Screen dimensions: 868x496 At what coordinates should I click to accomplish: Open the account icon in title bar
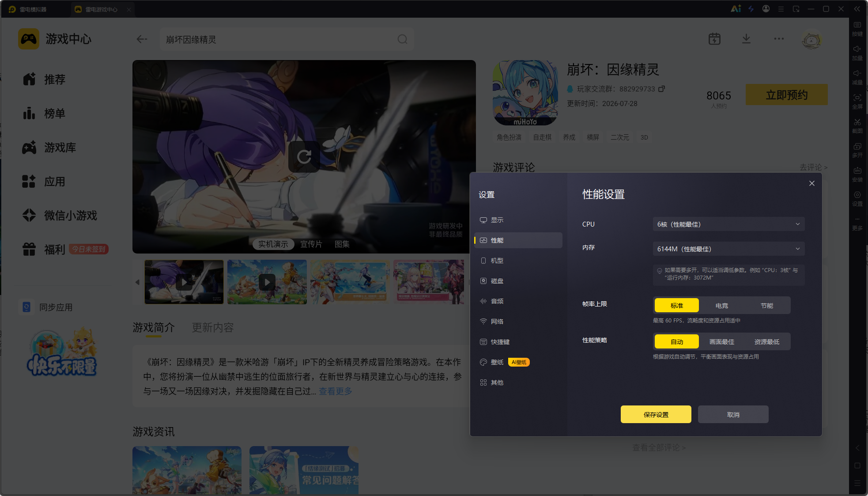click(766, 9)
